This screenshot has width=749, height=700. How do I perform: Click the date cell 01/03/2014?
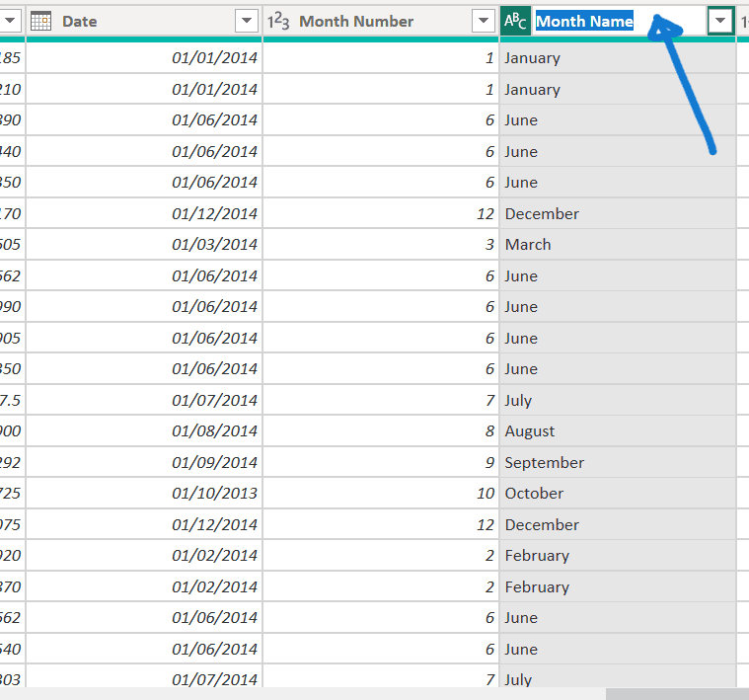pyautogui.click(x=214, y=245)
